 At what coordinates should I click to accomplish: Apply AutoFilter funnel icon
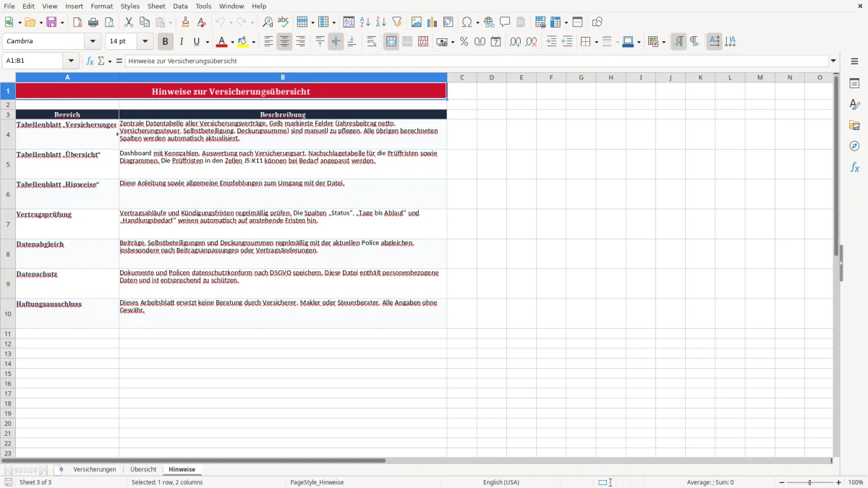point(396,22)
